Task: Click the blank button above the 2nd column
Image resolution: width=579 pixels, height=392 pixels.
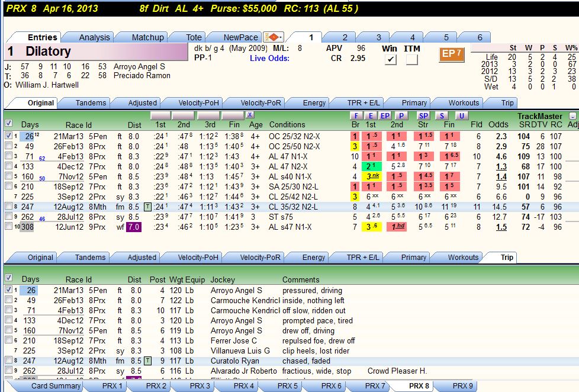Action: point(184,115)
